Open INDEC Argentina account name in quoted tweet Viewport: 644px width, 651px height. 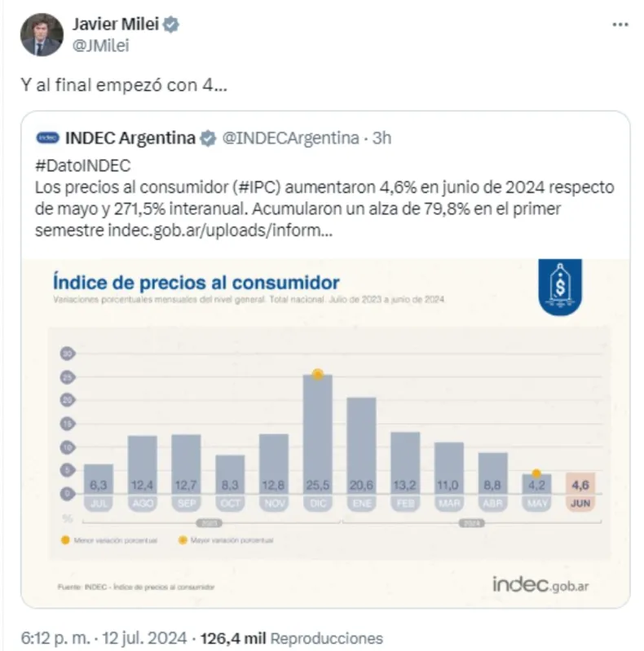point(129,138)
